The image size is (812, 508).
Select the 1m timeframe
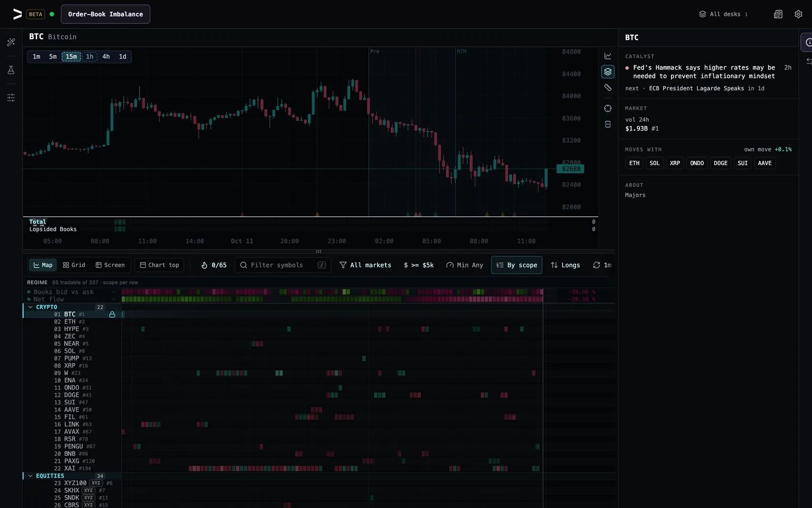tap(37, 56)
